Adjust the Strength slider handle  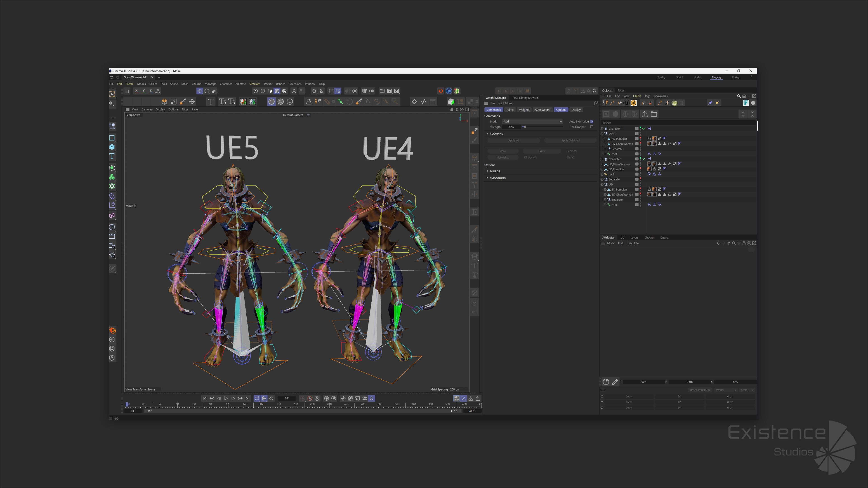point(525,127)
